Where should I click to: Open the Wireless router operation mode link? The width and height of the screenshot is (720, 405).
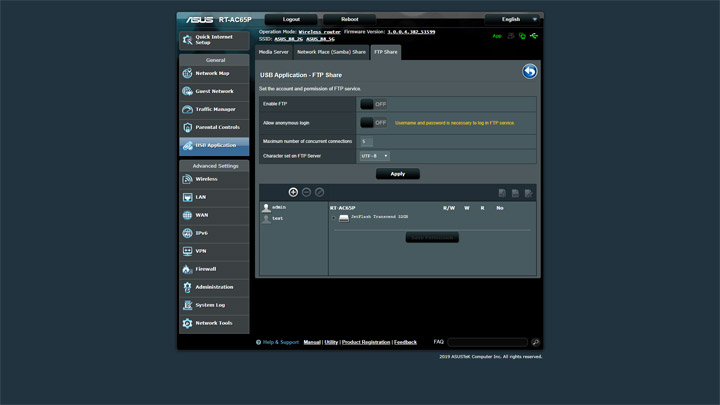[x=320, y=32]
